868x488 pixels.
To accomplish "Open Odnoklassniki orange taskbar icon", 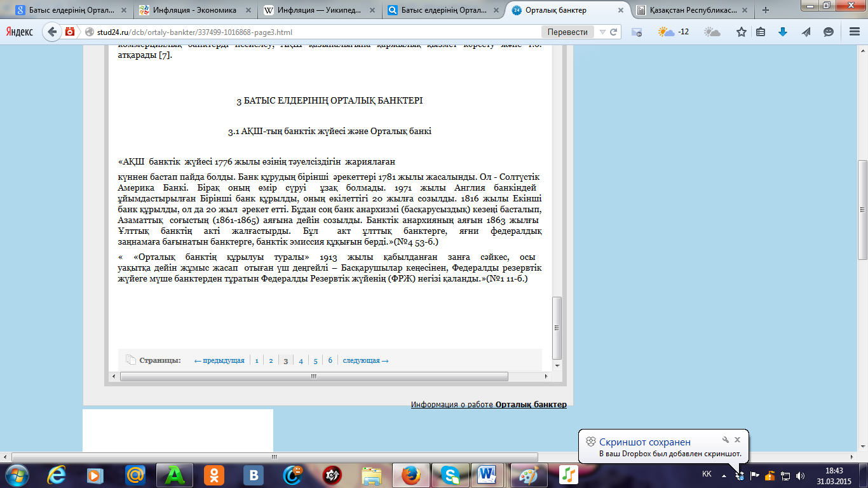I will click(x=213, y=474).
